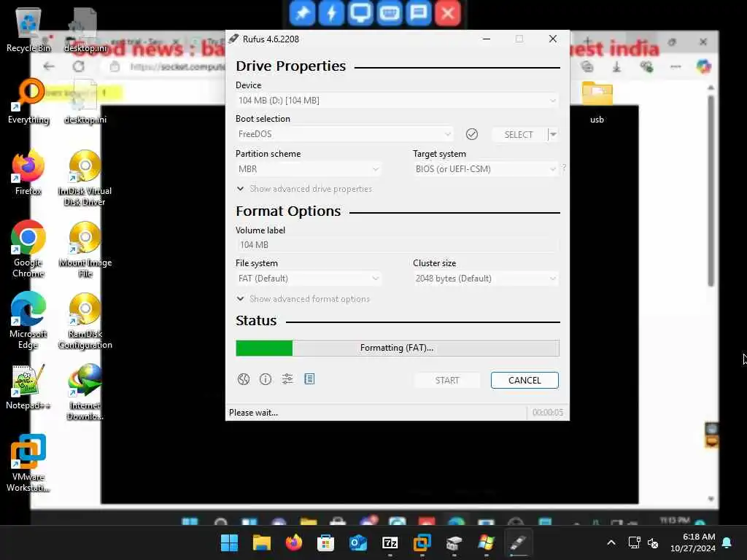
Task: Open the Boot selection FreeDOS dropdown
Action: (x=344, y=134)
